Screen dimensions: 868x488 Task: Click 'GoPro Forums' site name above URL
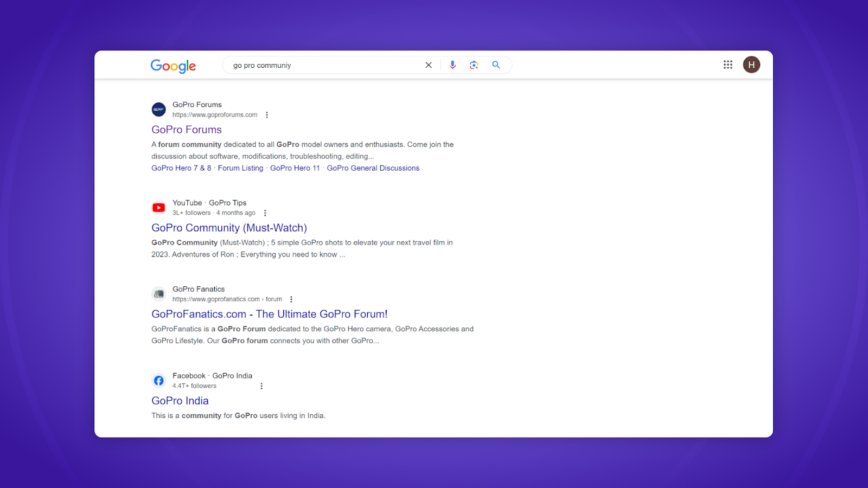click(x=197, y=105)
